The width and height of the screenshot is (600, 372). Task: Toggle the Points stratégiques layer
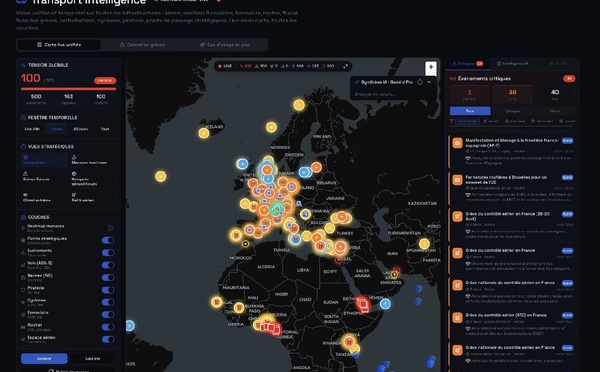(108, 240)
